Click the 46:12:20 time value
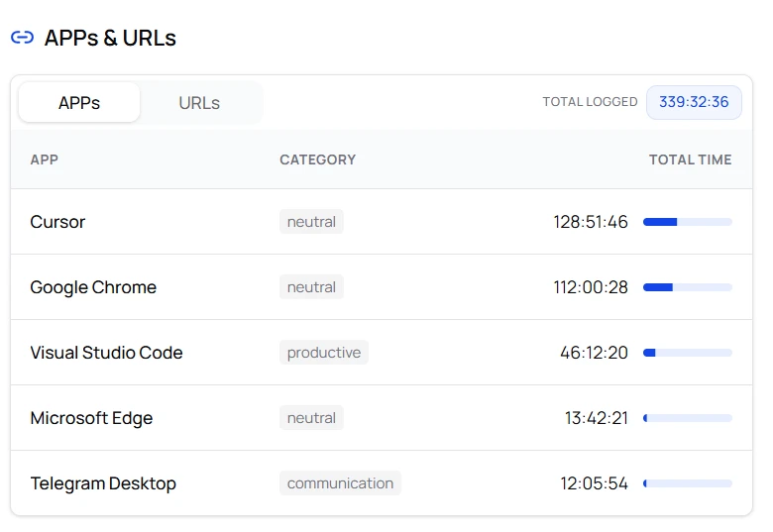The image size is (773, 532). pyautogui.click(x=594, y=353)
